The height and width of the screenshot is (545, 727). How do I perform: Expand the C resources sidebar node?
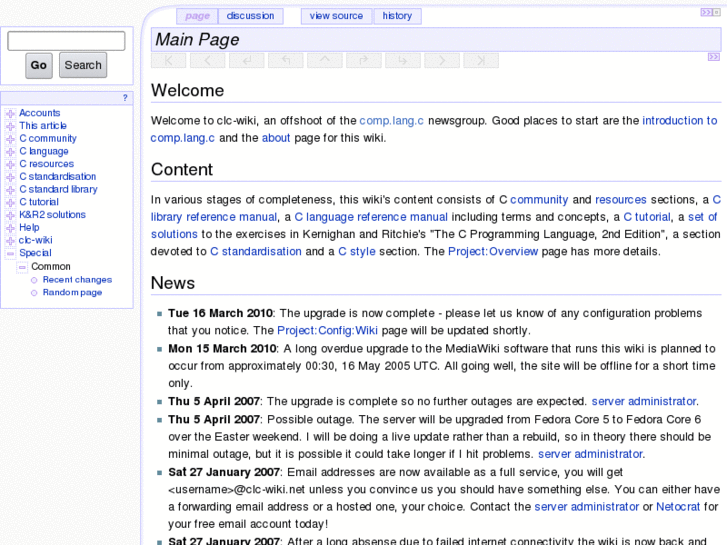[x=10, y=164]
